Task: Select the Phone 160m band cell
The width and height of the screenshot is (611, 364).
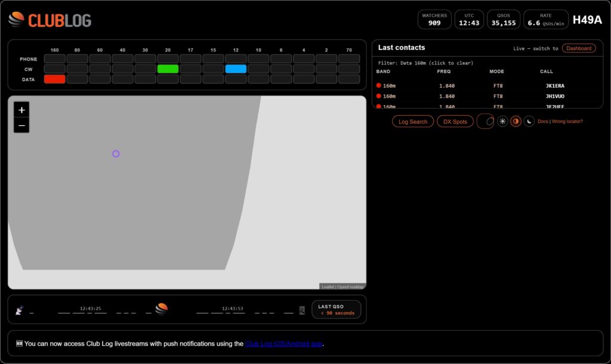Action: (x=54, y=59)
